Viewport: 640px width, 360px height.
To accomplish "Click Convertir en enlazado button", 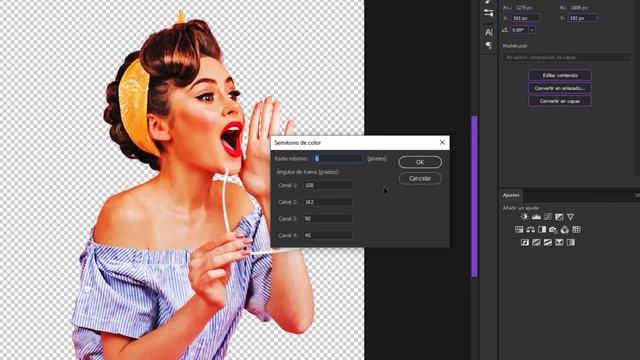I will pos(560,88).
